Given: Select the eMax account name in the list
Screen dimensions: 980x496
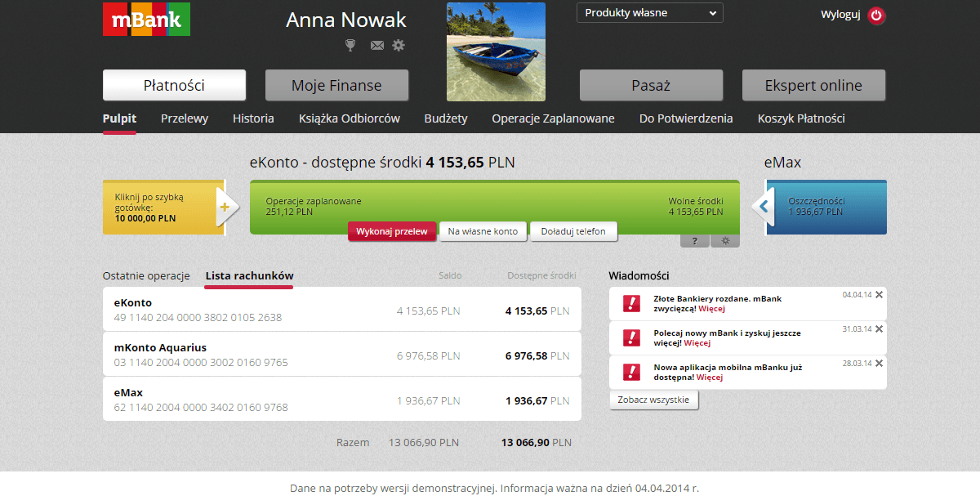Looking at the screenshot, I should [x=128, y=393].
